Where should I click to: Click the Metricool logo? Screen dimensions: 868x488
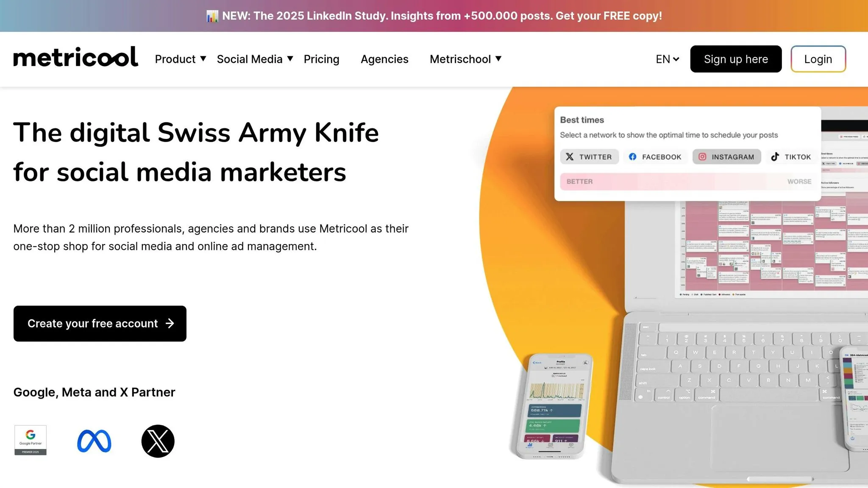(x=75, y=57)
